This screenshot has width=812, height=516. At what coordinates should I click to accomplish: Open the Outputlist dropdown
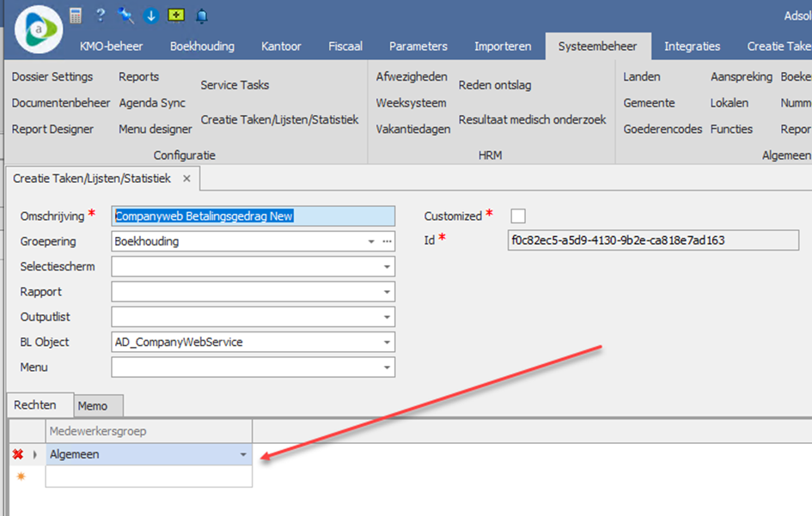(387, 318)
